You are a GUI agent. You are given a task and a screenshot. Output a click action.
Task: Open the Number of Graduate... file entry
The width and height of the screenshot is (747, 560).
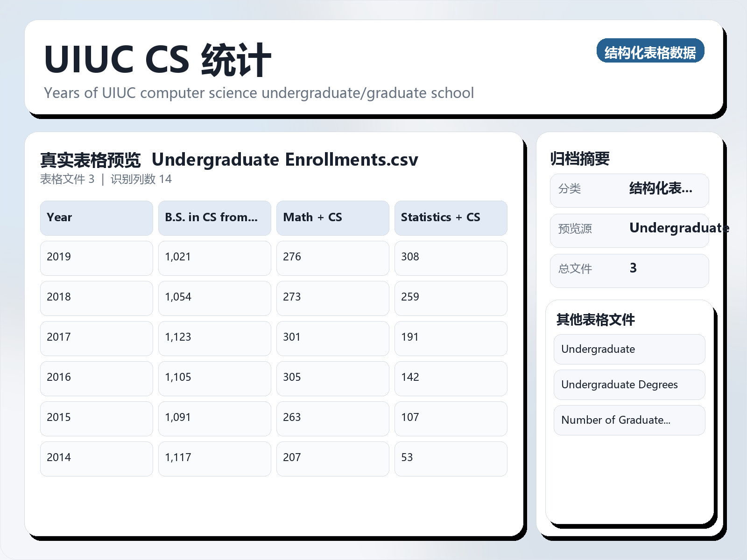point(629,420)
